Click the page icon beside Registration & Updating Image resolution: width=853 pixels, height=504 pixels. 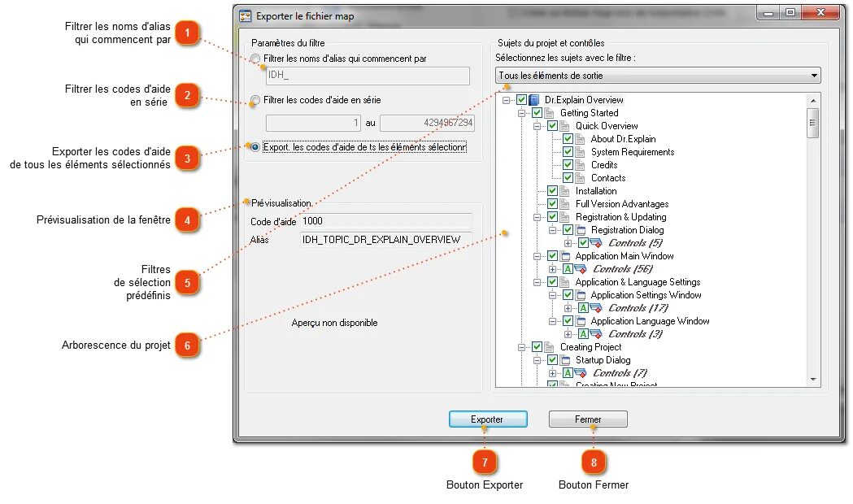click(x=564, y=218)
